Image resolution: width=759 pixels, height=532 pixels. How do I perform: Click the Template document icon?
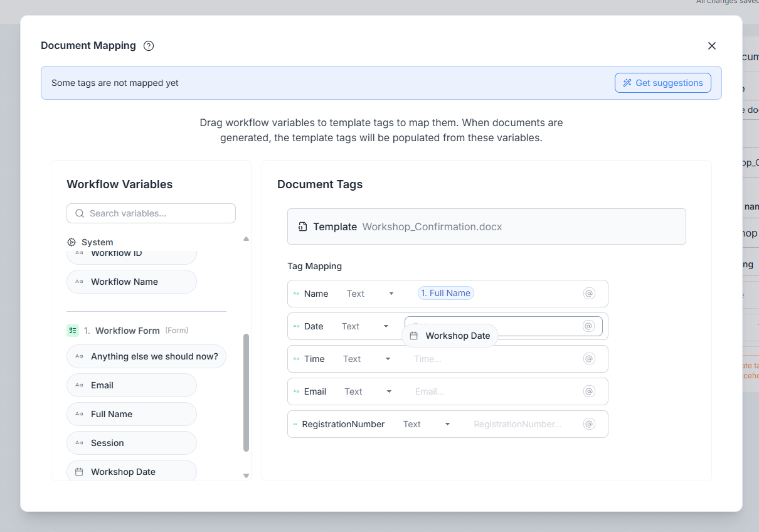[x=303, y=226]
